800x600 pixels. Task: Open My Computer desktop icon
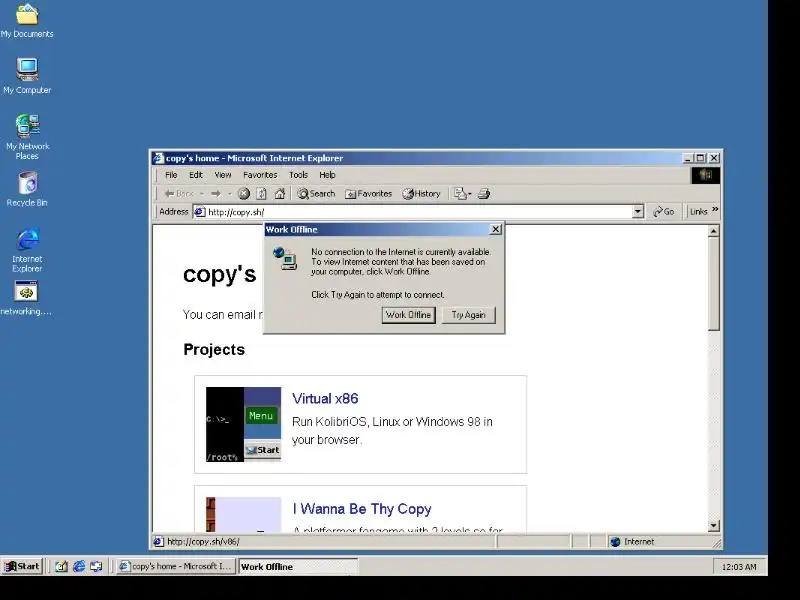coord(27,77)
